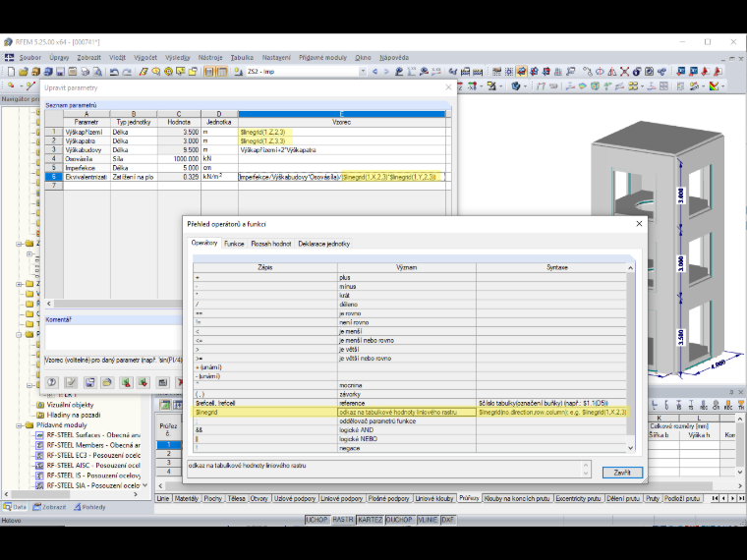Screen dimensions: 747x560
Task: Switch to the Rozsah hodnot tab
Action: tap(270, 244)
